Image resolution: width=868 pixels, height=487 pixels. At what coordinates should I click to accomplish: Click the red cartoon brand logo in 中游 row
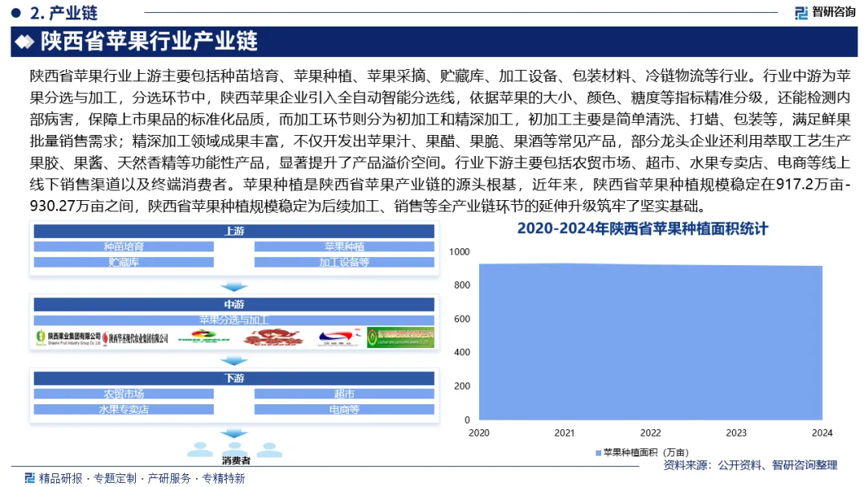pyautogui.click(x=273, y=337)
